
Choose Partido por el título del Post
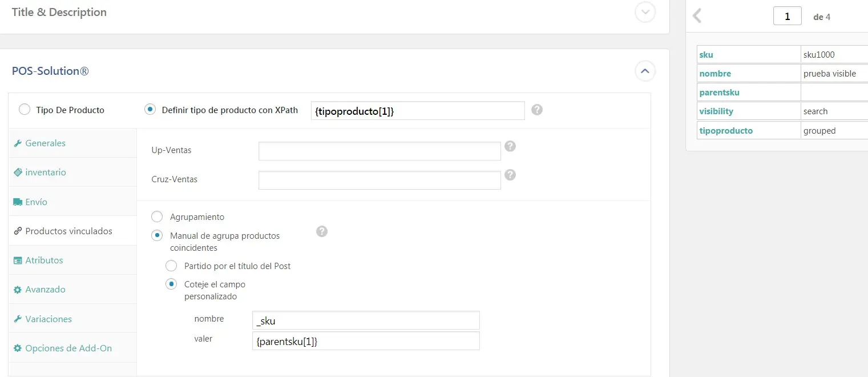[x=171, y=266]
